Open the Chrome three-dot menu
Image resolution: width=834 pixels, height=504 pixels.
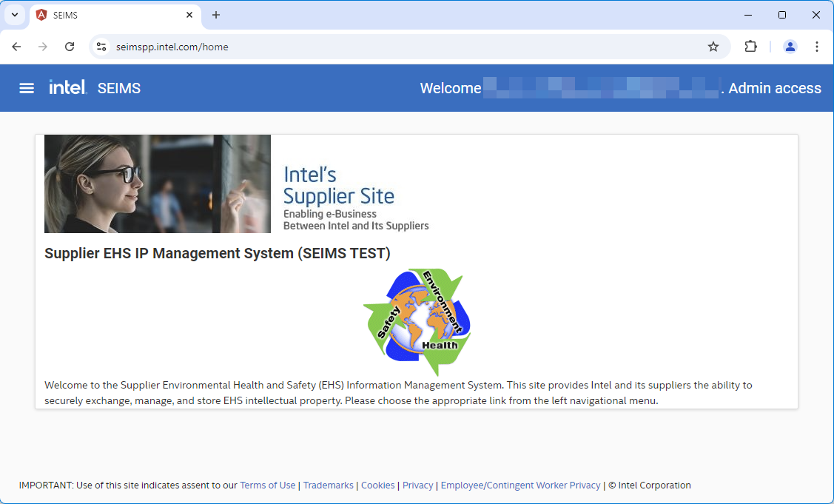click(817, 47)
